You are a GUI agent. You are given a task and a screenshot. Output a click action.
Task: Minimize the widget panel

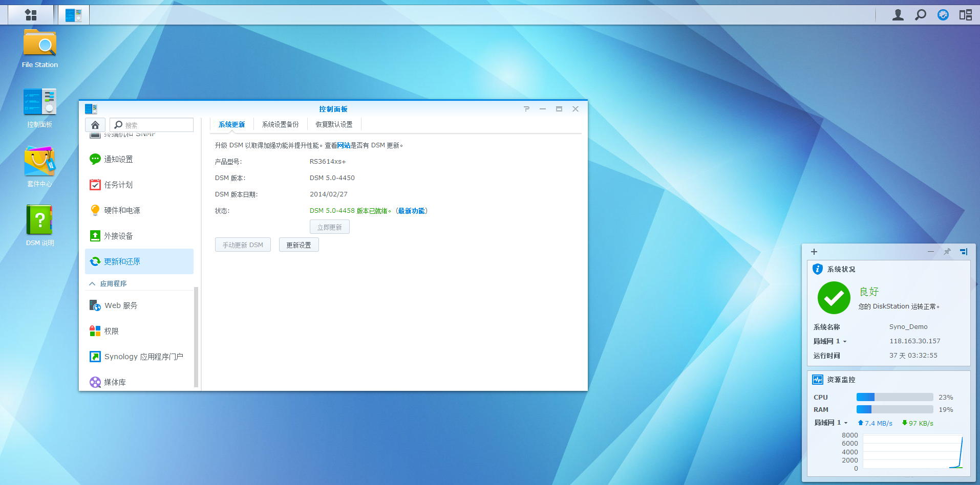coord(931,252)
